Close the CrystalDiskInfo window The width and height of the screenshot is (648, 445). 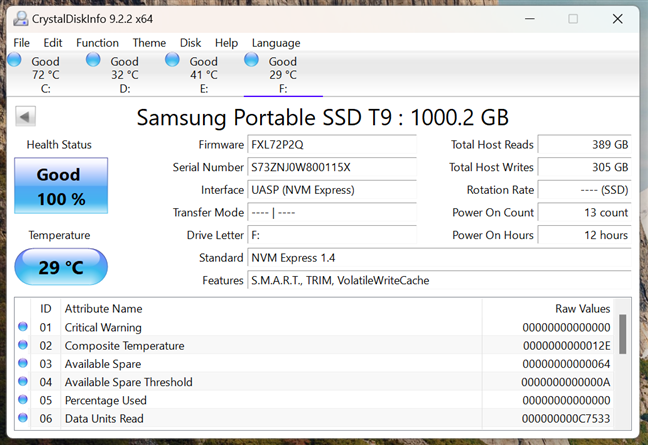coord(617,19)
